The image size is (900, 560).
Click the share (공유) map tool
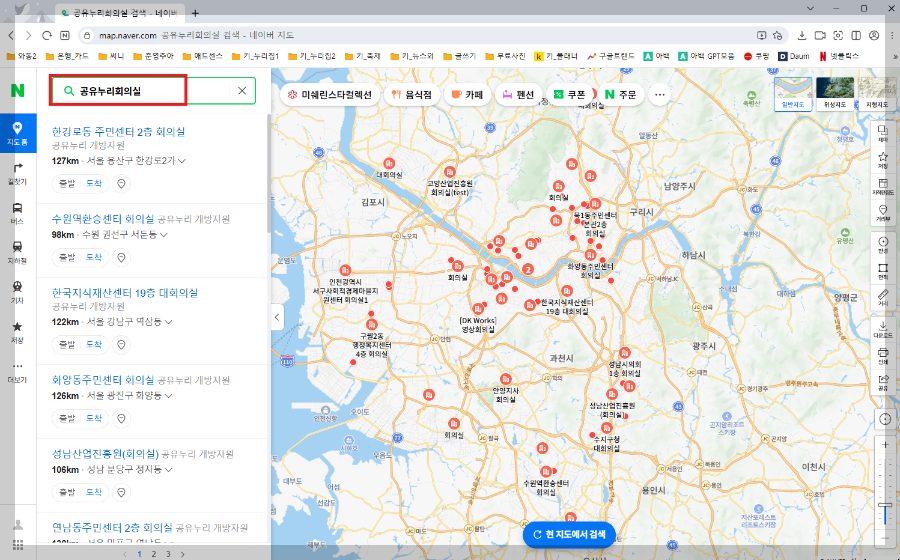[883, 382]
